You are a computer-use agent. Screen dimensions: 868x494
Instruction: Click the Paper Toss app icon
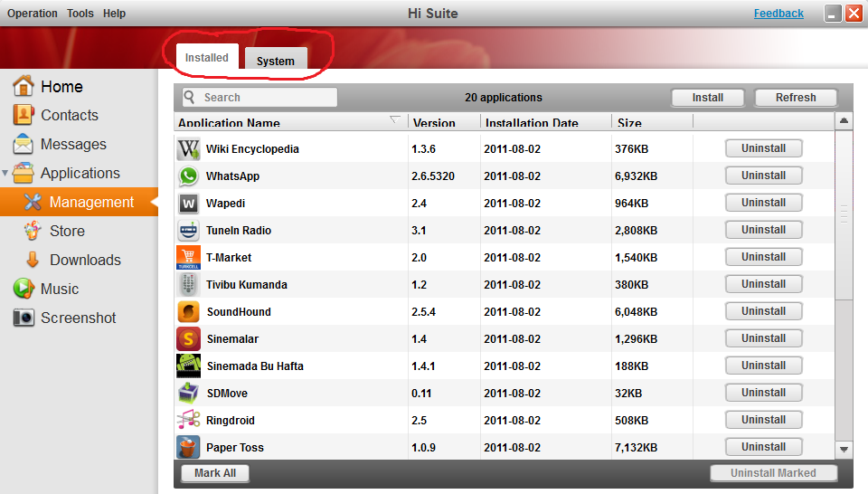click(x=188, y=447)
